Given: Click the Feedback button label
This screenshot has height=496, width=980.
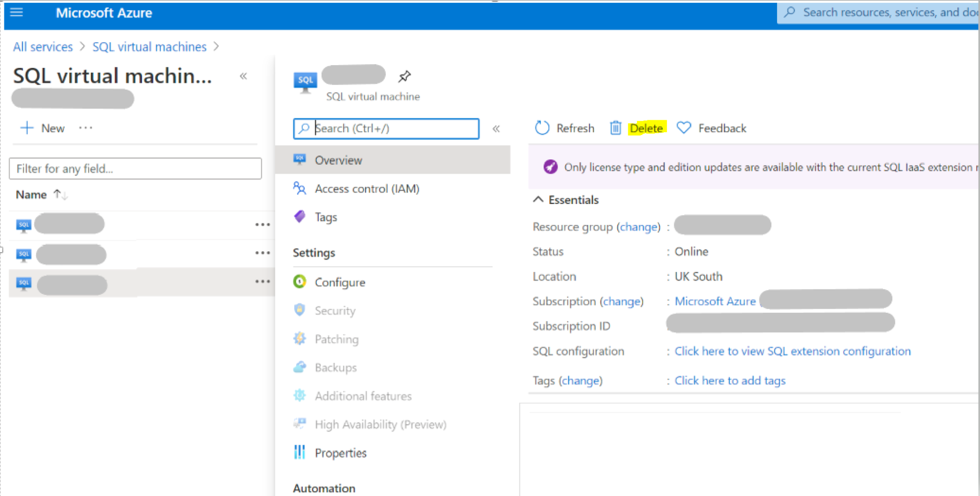Looking at the screenshot, I should [x=722, y=128].
